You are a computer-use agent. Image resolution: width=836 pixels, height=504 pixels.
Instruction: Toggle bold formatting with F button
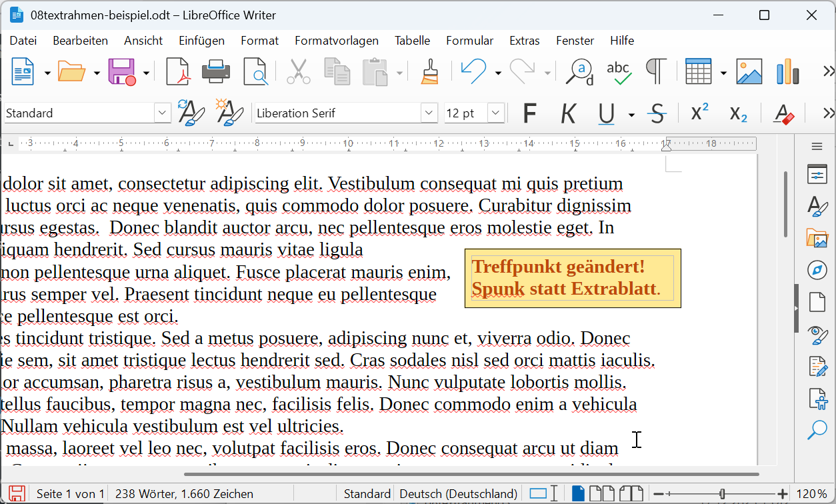pyautogui.click(x=529, y=114)
